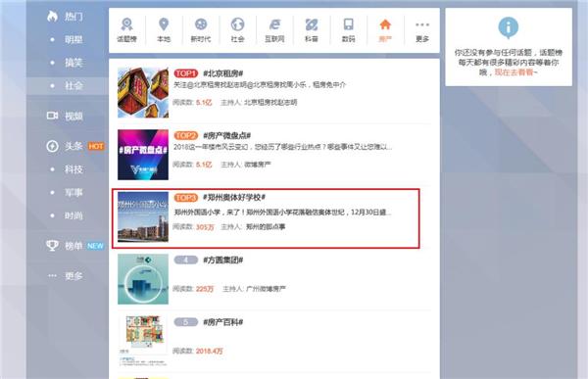The width and height of the screenshot is (588, 379).
Task: Open the #北京租房# topic title
Action: (223, 73)
